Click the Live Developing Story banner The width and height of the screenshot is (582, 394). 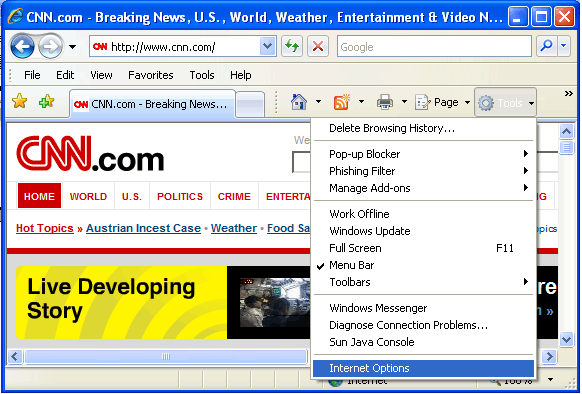point(121,302)
